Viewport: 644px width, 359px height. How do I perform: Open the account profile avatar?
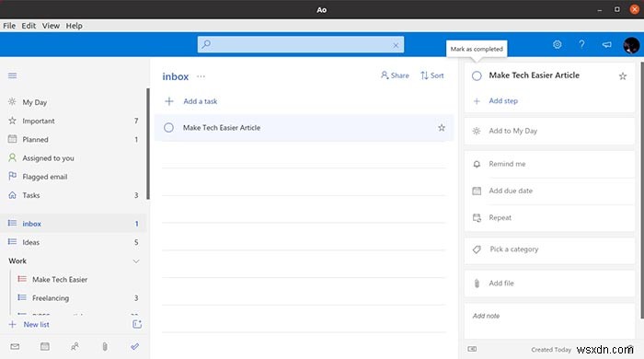click(x=631, y=45)
